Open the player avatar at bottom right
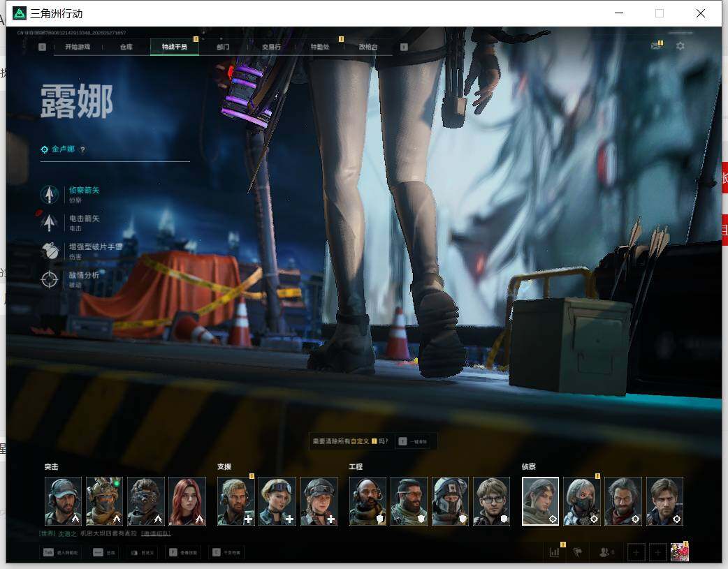Screen dimensions: 728x569 pos(679,552)
